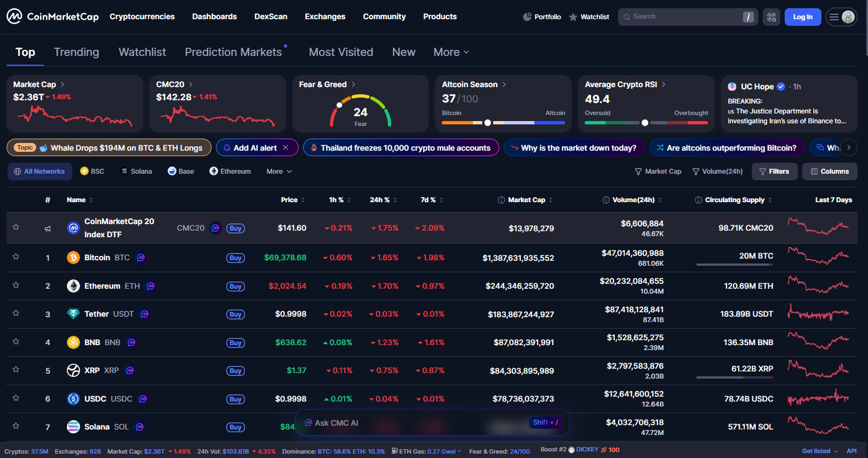Select the All Networks filter

pos(39,171)
